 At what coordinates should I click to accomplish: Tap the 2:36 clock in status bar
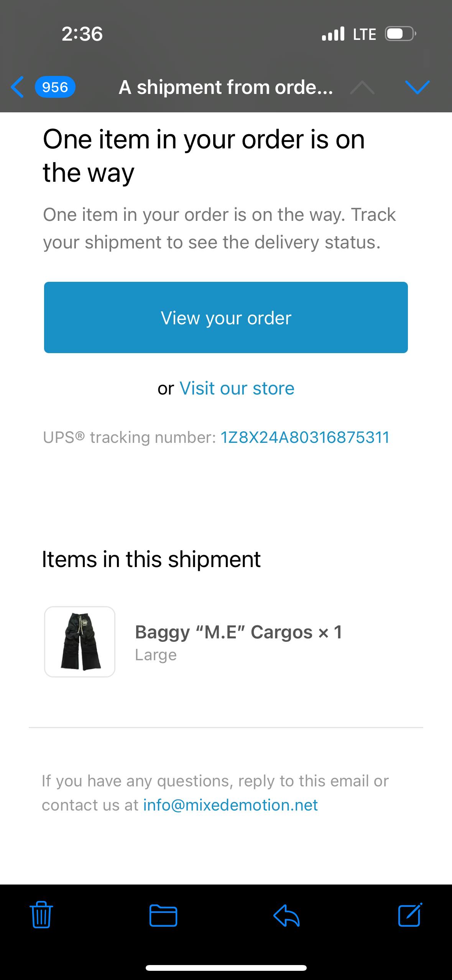coord(82,34)
